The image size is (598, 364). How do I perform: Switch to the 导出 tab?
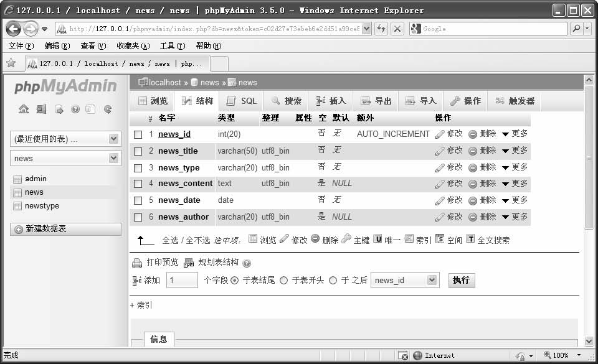point(376,101)
